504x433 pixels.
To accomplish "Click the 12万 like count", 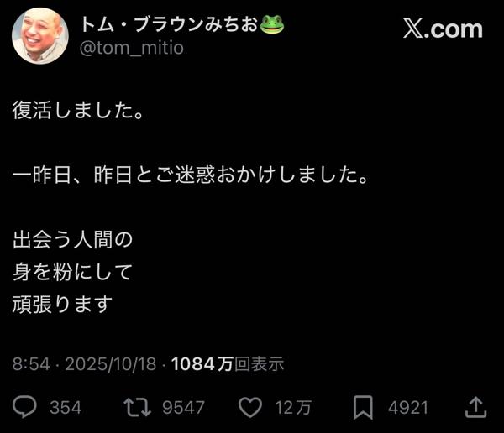I will click(x=293, y=407).
